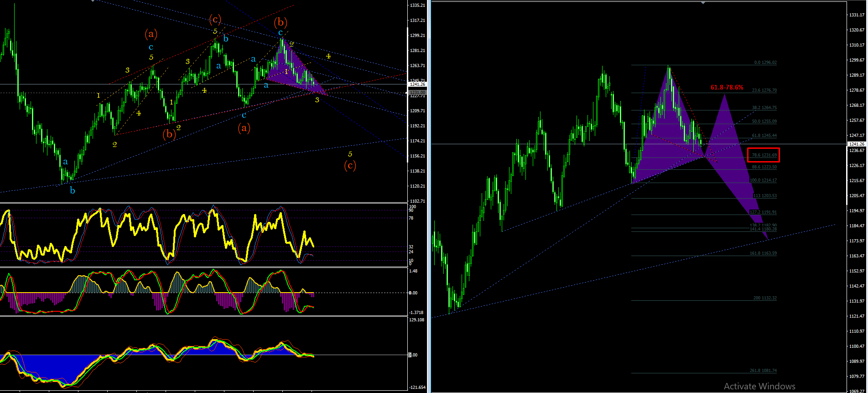
Task: Select the "23.6 1276.70" Fibonacci level label
Action: [764, 90]
